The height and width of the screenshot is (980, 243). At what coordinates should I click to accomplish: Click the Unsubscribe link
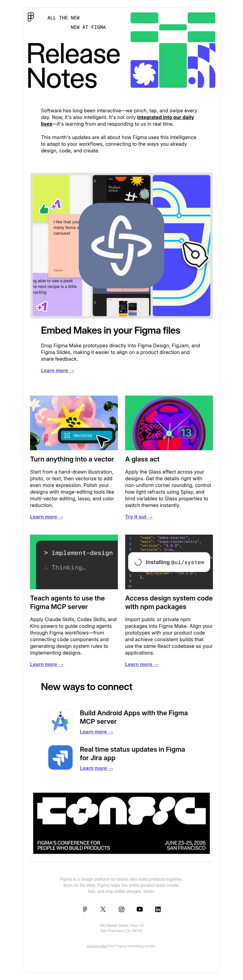pos(97,946)
